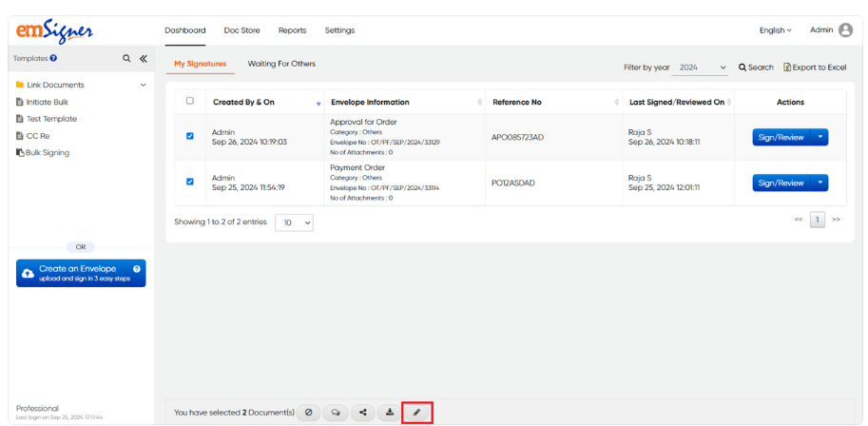
Task: Open the English language dropdown
Action: [775, 30]
